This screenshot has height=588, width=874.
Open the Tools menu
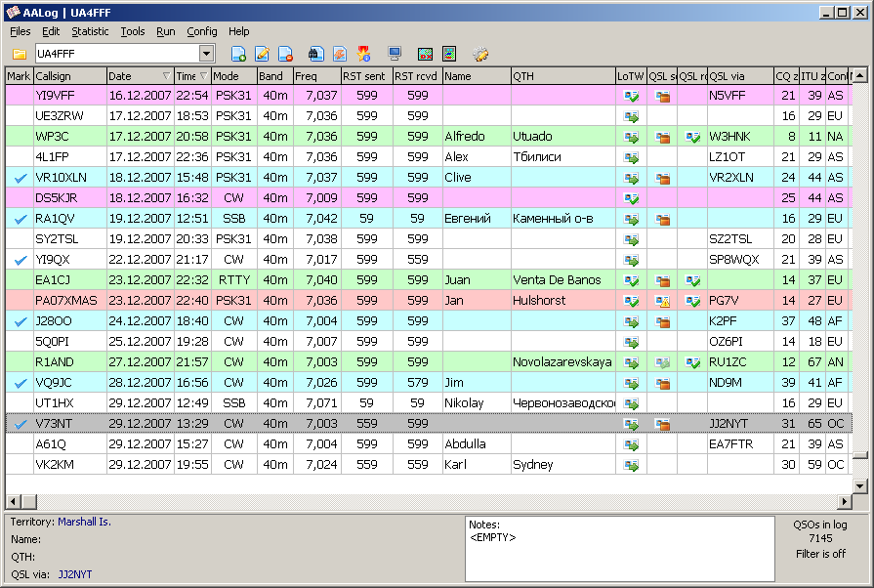point(133,31)
